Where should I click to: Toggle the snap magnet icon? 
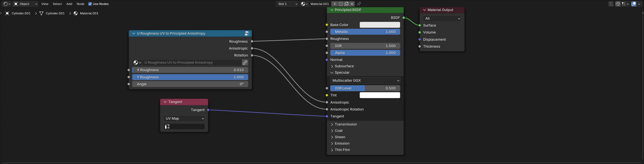[618, 4]
